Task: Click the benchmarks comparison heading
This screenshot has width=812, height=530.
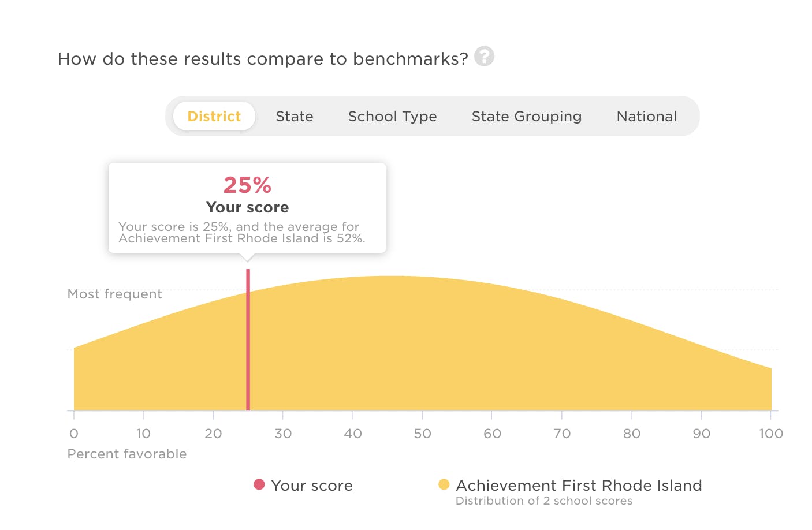Action: (263, 59)
